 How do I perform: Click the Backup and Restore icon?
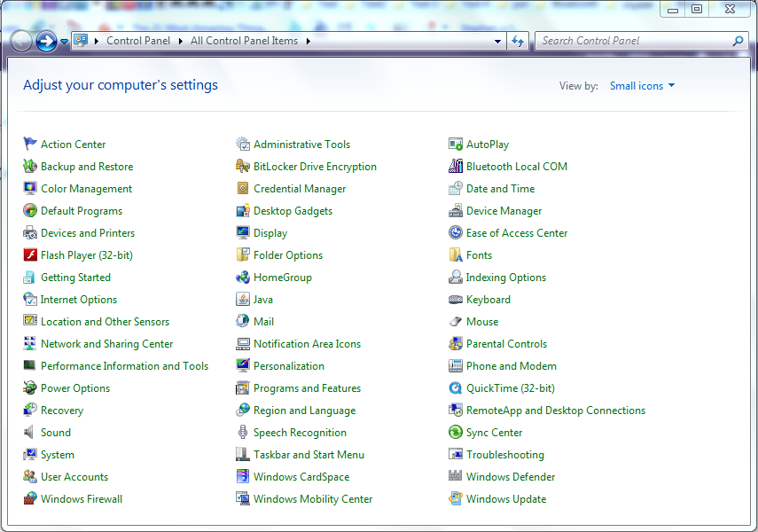[30, 166]
